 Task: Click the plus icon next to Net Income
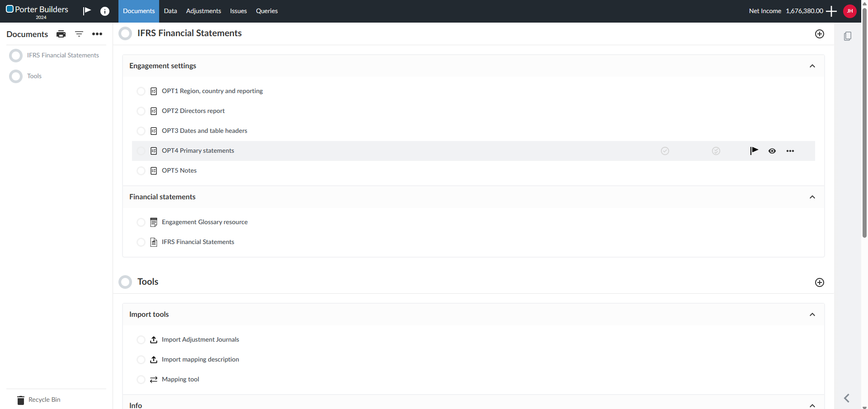(x=831, y=11)
